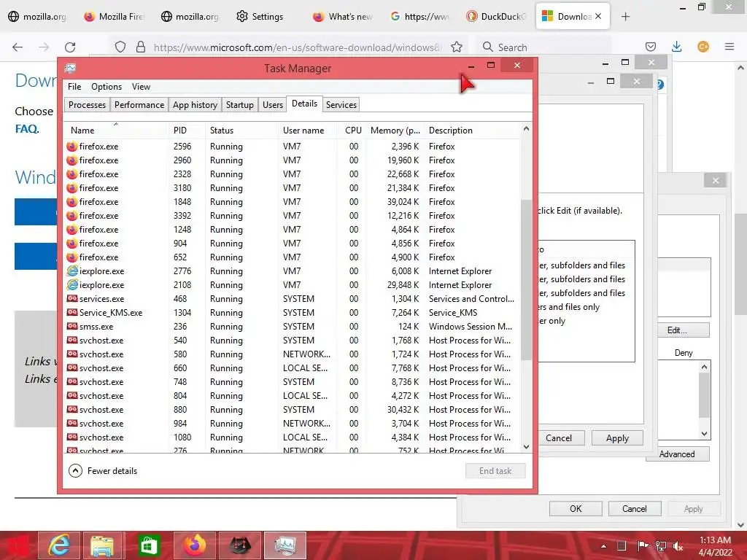Select firefox.exe icon for PID 2596
This screenshot has height=560, width=747.
pos(72,146)
